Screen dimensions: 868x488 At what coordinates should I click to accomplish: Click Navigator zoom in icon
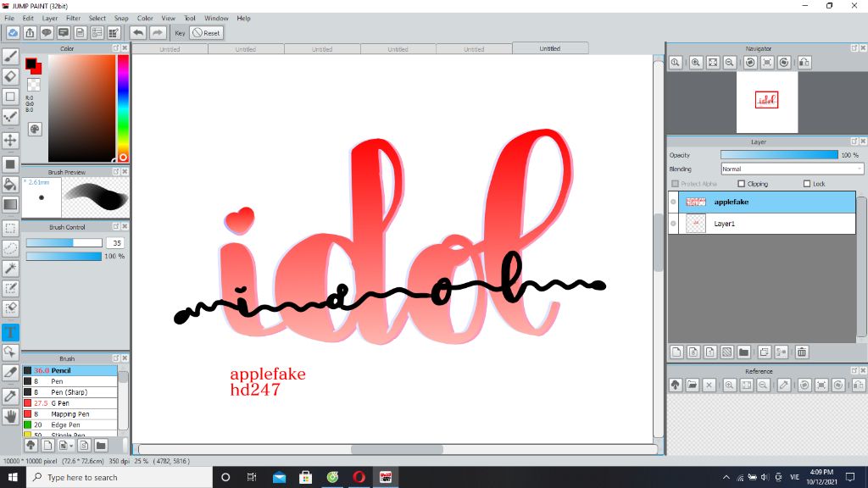pyautogui.click(x=696, y=63)
